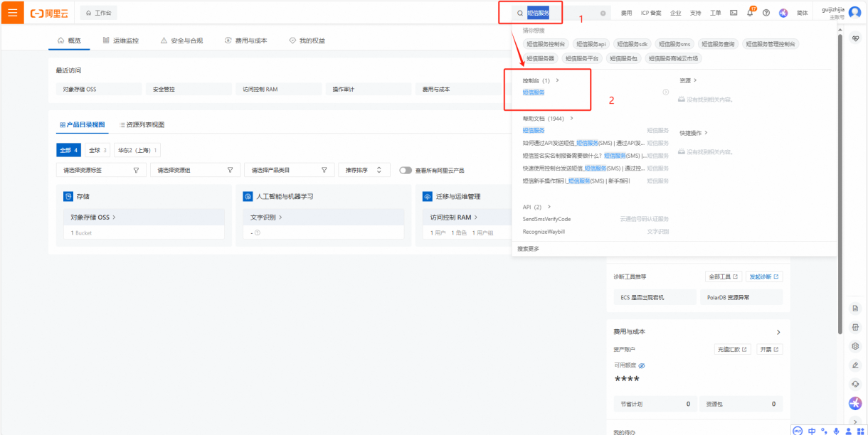Click suggestion chip 短信服务api
The height and width of the screenshot is (435, 868).
point(591,44)
